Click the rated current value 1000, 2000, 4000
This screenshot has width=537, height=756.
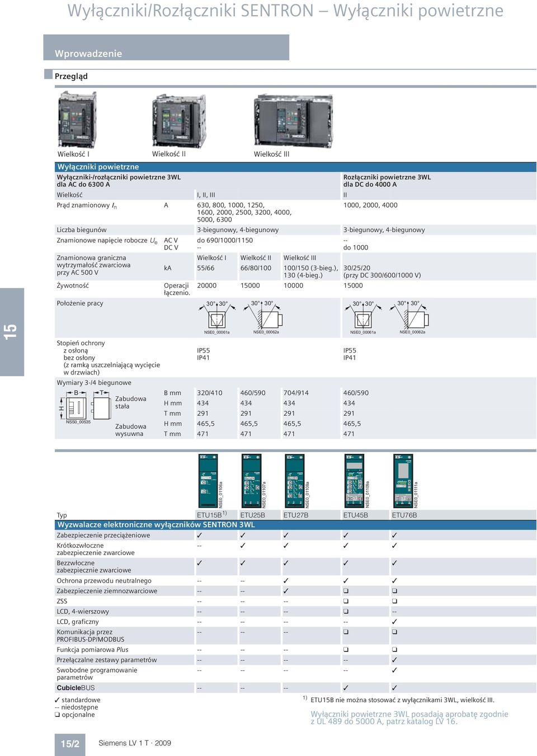click(x=370, y=205)
